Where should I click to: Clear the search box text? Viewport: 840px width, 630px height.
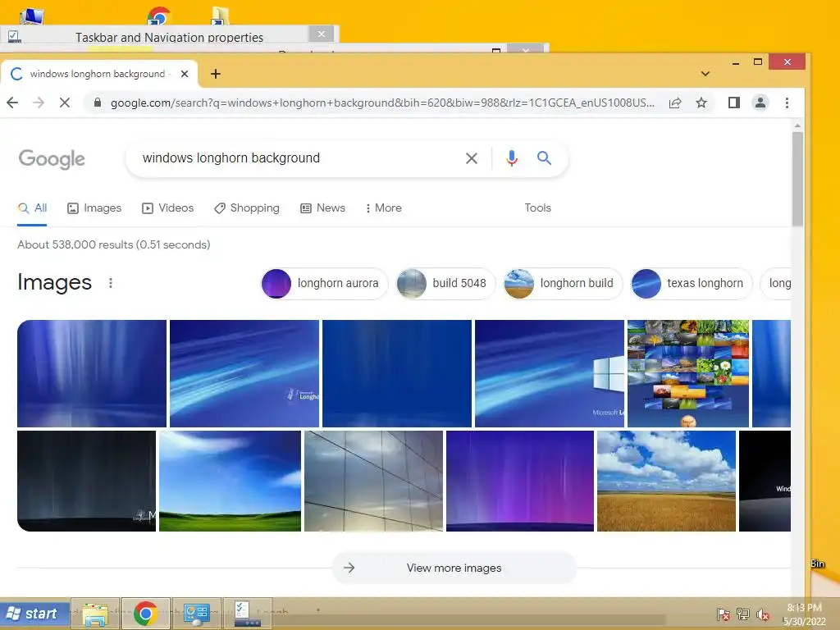pyautogui.click(x=472, y=158)
